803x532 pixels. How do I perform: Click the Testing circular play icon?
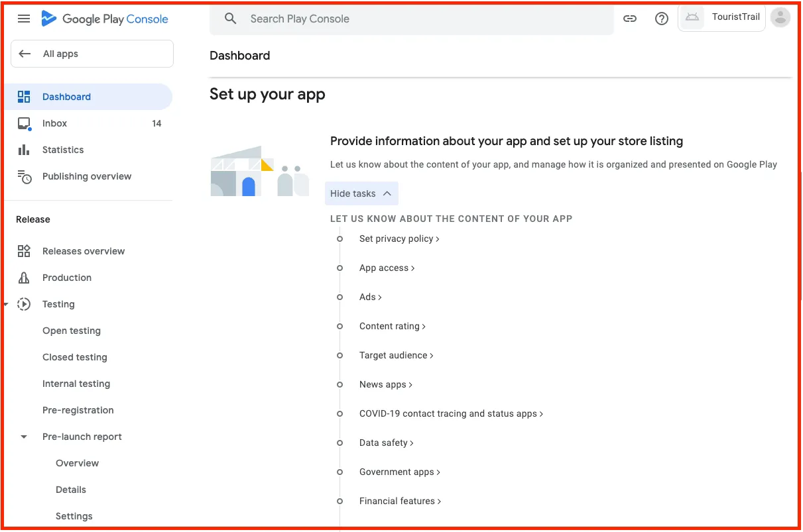[24, 304]
